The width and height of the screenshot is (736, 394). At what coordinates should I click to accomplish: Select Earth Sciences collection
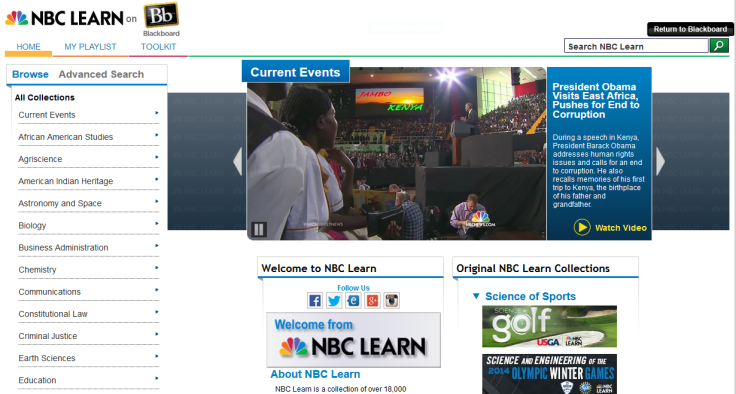pyautogui.click(x=47, y=358)
